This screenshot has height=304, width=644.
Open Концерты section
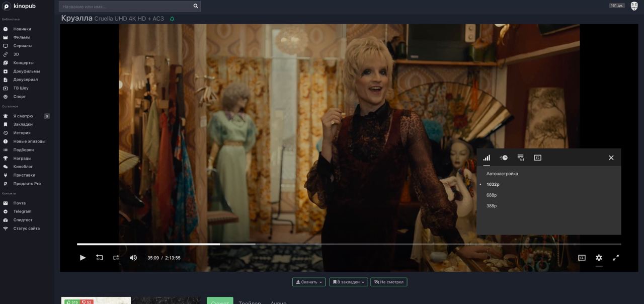pyautogui.click(x=23, y=63)
